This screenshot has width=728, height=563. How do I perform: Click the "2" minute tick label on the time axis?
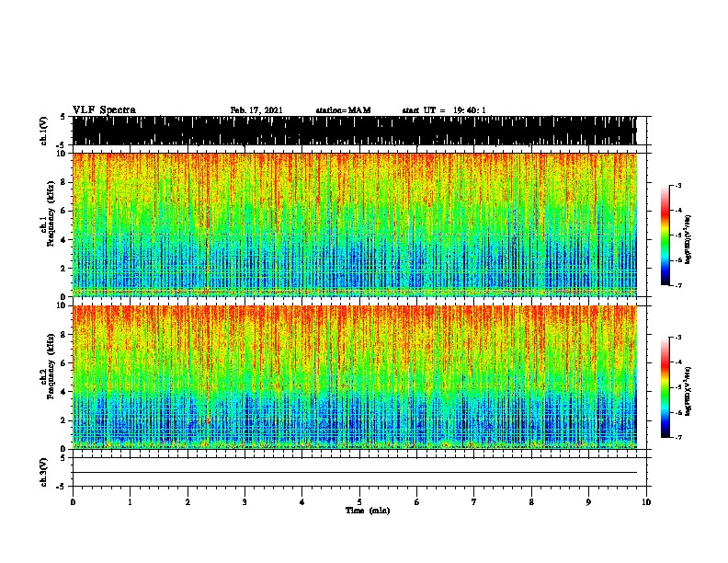(x=188, y=502)
